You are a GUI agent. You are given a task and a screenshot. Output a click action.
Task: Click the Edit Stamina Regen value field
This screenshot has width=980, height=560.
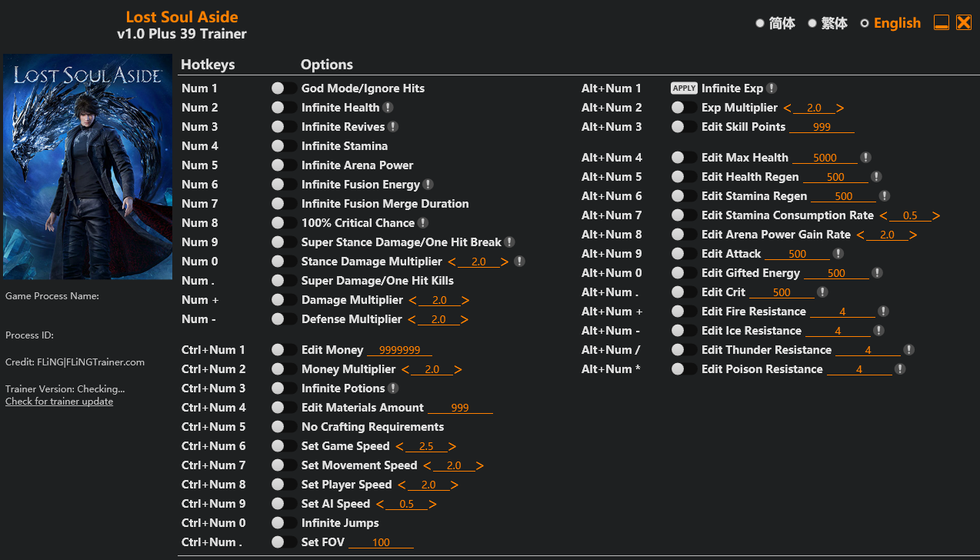tap(844, 196)
